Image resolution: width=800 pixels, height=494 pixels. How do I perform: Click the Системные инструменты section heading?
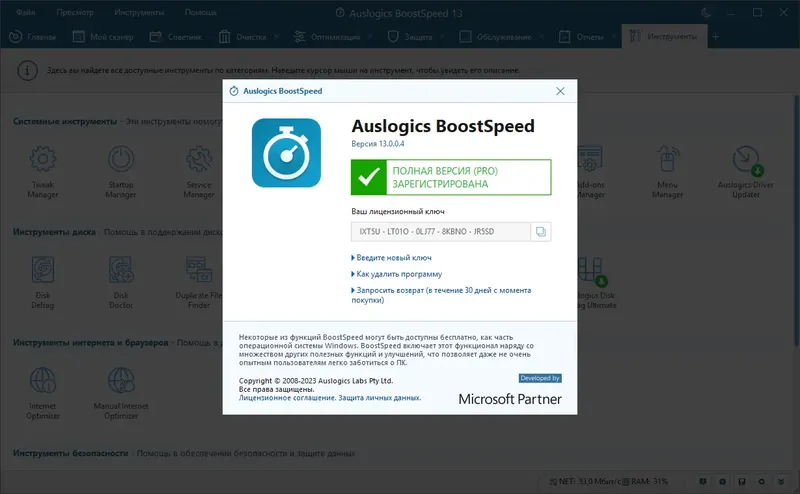pos(65,121)
